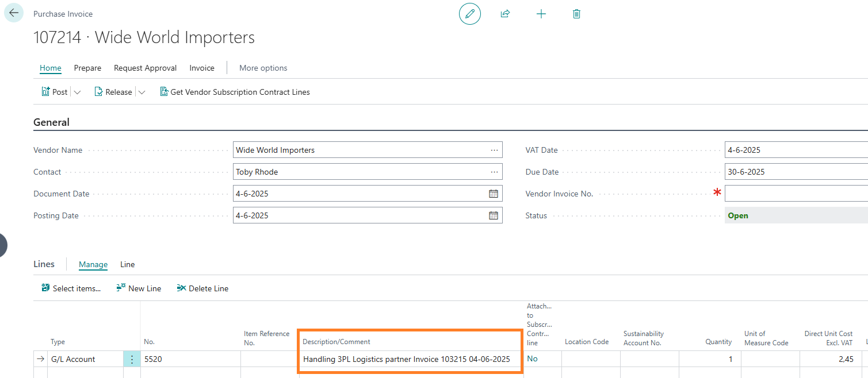Open the Vendor Name lookup ellipsis

coord(494,150)
